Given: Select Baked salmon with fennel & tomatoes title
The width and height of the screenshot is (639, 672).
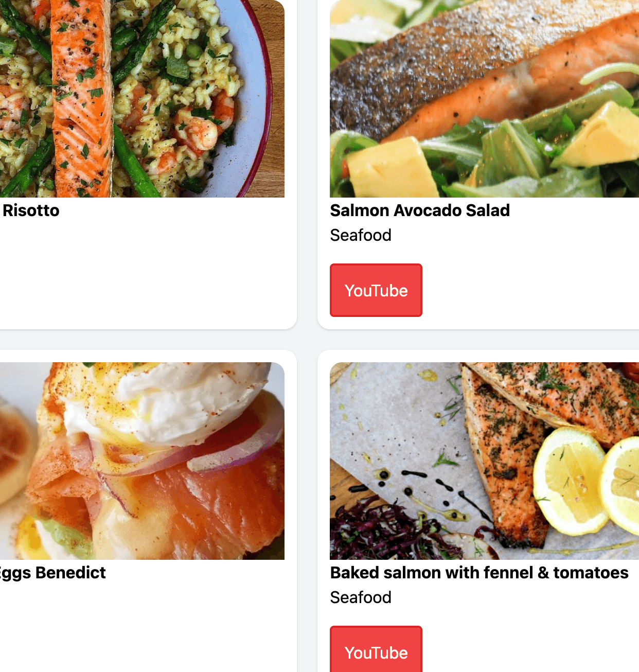Looking at the screenshot, I should [x=480, y=573].
